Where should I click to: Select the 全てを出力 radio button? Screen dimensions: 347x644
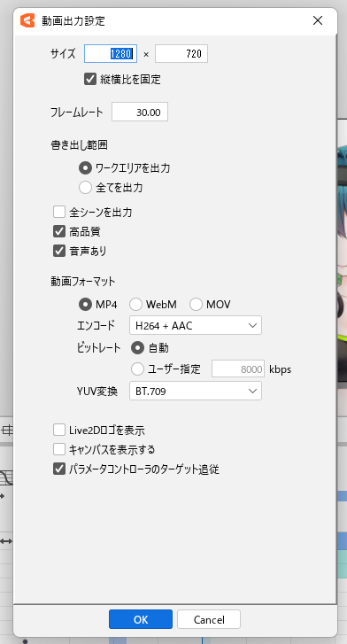click(x=85, y=187)
